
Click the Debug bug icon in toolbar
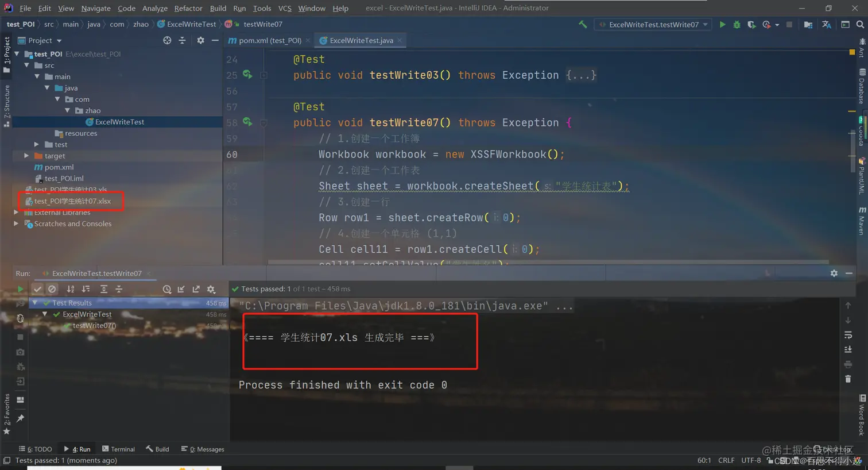click(x=737, y=25)
